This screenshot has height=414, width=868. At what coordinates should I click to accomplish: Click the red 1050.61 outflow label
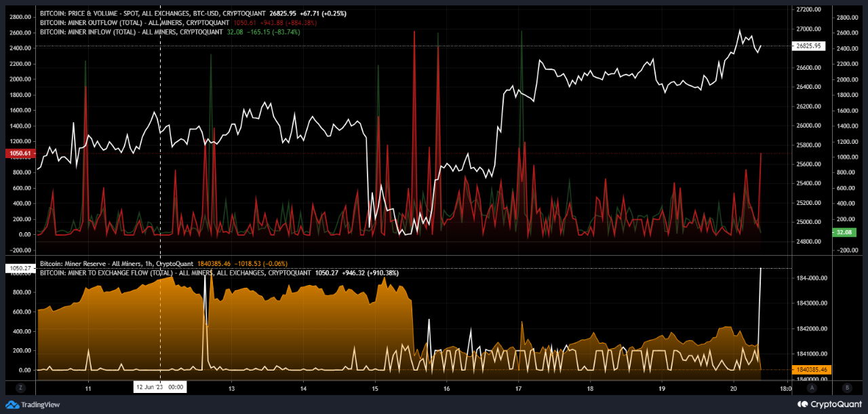18,153
